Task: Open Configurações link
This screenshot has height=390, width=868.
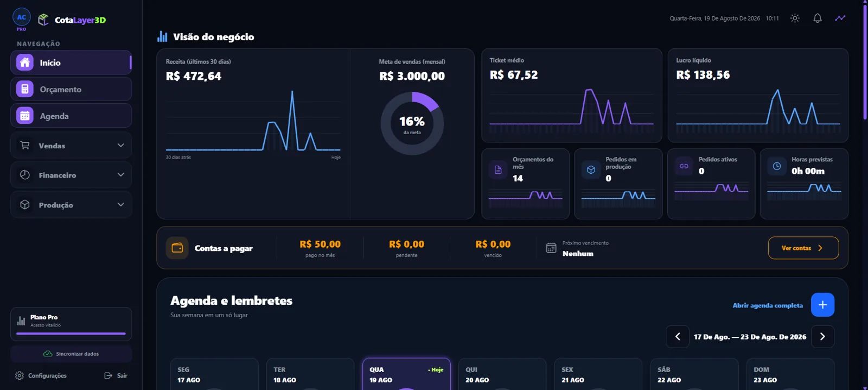Action: pos(41,375)
